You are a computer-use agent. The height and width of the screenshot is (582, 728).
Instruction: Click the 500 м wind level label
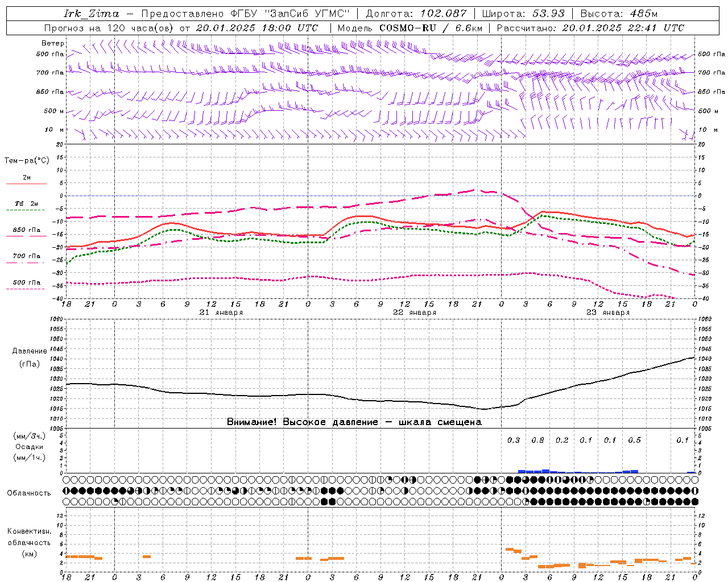pyautogui.click(x=54, y=111)
